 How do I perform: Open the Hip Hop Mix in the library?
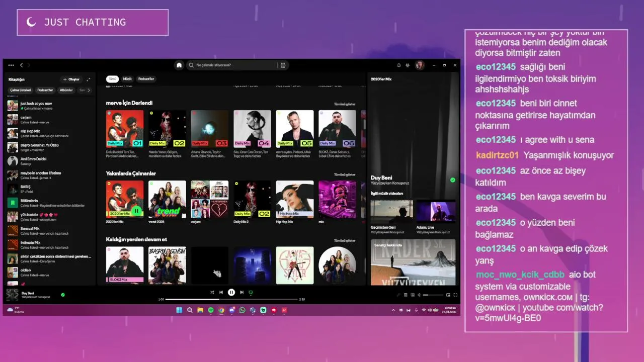pos(50,133)
